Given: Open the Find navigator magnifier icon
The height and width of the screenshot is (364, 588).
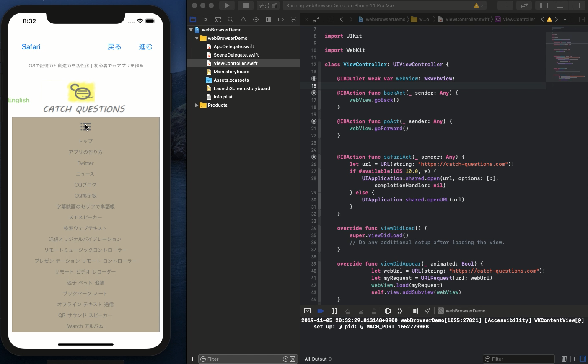Looking at the screenshot, I should (231, 19).
